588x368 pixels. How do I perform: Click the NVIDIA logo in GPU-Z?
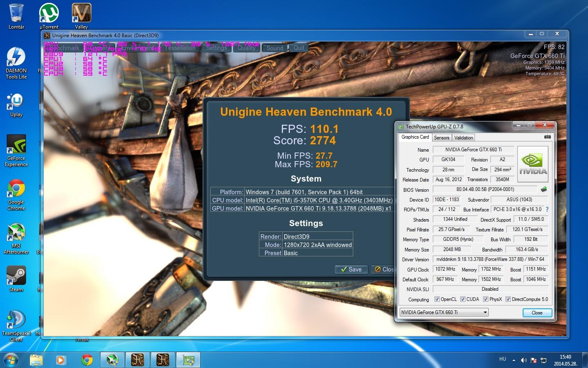[533, 164]
